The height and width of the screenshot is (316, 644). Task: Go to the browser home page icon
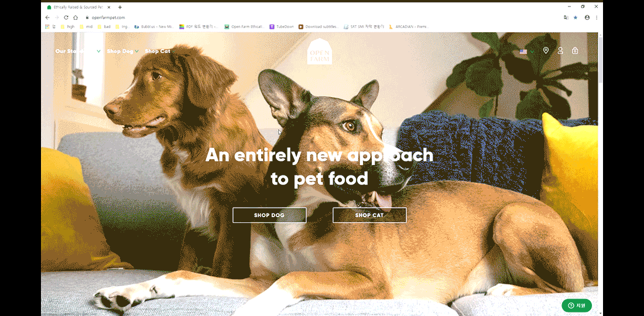[x=76, y=18]
